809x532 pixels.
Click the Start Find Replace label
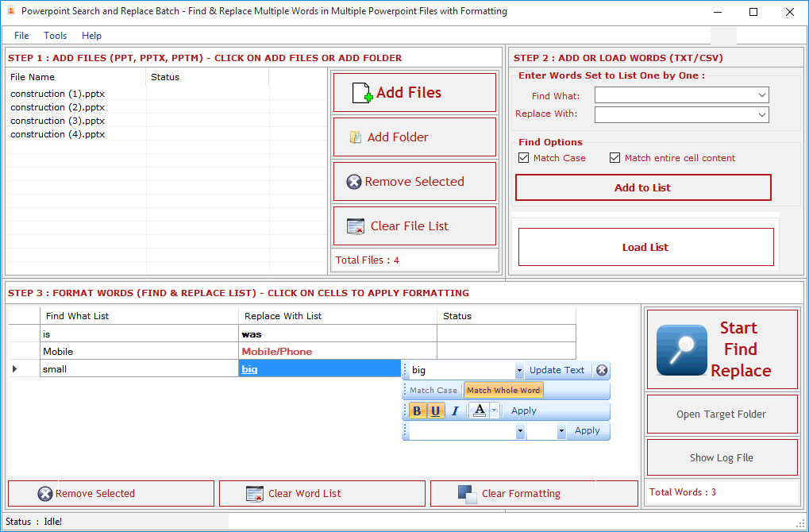click(x=741, y=349)
